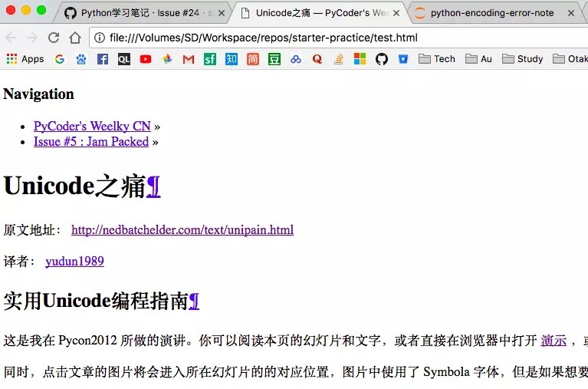Viewport: 588px width, 389px height.
Task: Open the Facebook bookmark icon
Action: 103,59
